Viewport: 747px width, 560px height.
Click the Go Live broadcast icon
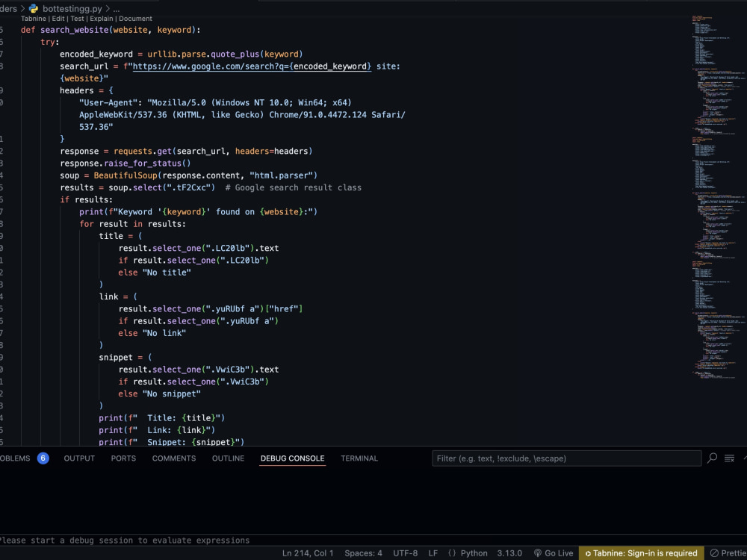(538, 553)
